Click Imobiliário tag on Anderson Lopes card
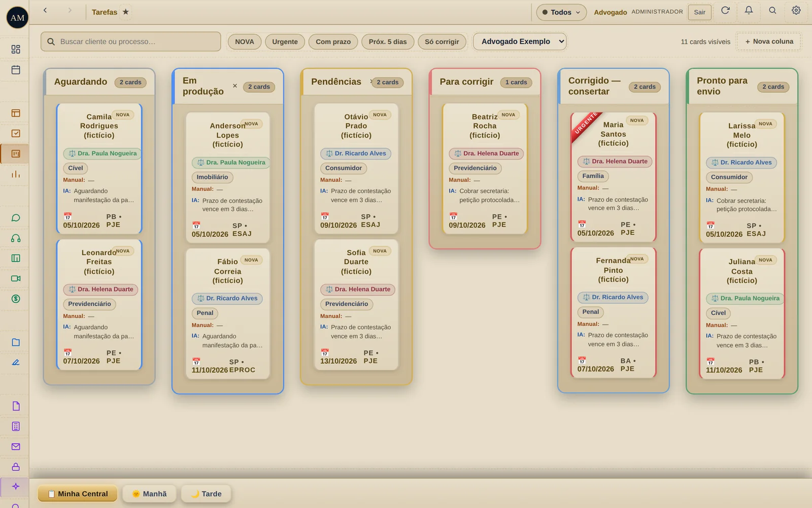This screenshot has height=508, width=812. tap(212, 177)
